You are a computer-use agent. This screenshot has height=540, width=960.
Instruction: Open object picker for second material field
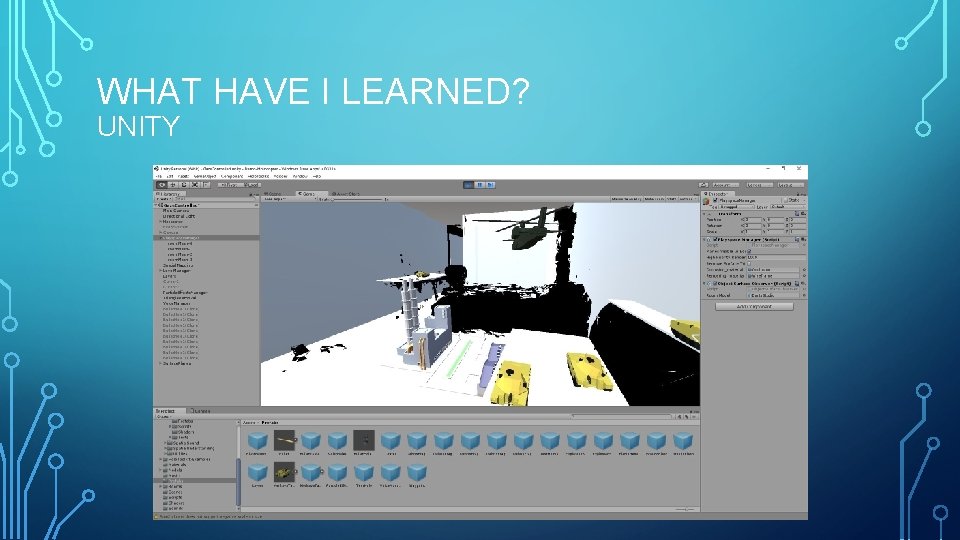[804, 276]
